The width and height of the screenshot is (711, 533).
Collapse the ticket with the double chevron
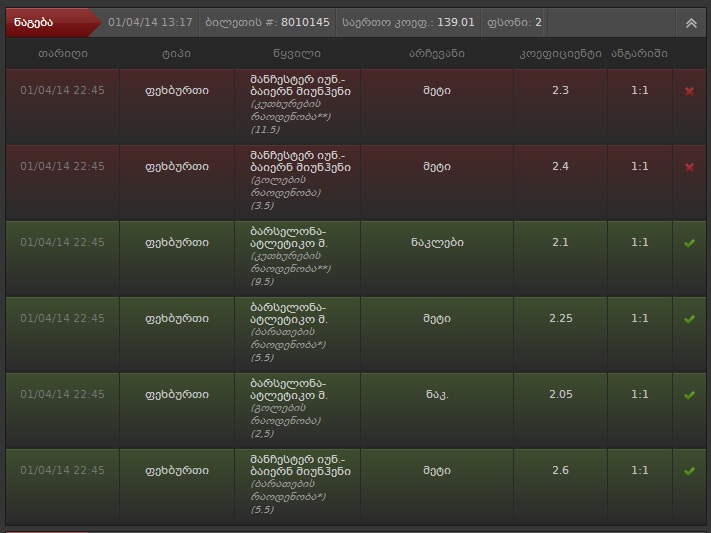point(691,23)
